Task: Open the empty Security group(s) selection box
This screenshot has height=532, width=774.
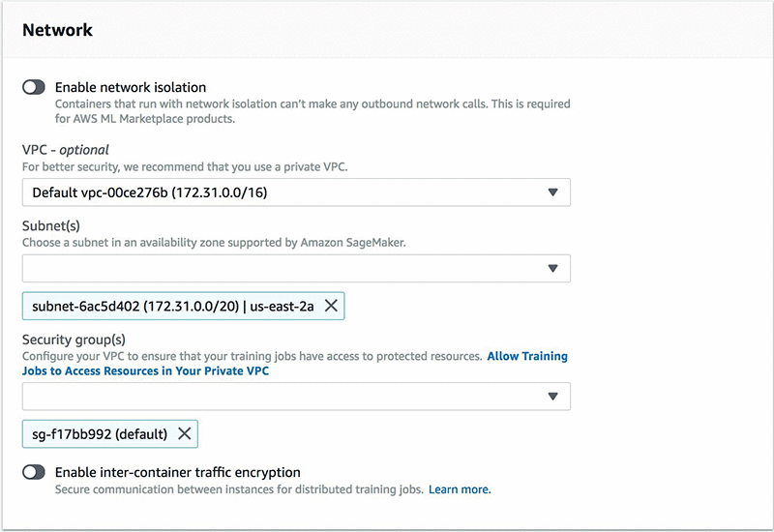Action: 281,396
